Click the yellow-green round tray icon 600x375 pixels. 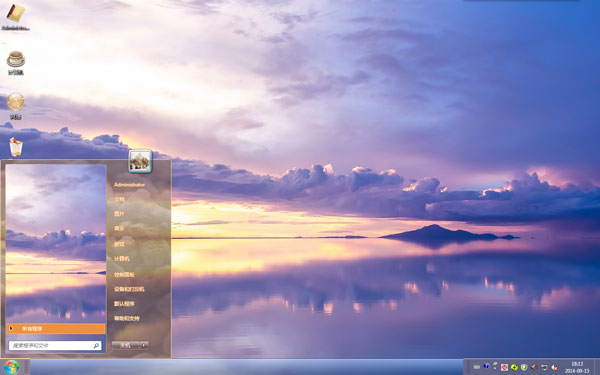[x=514, y=367]
